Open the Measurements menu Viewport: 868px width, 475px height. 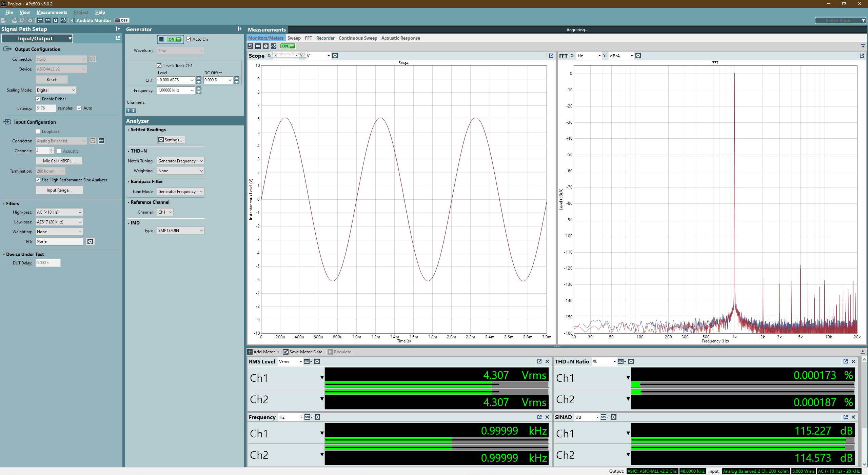coord(52,12)
